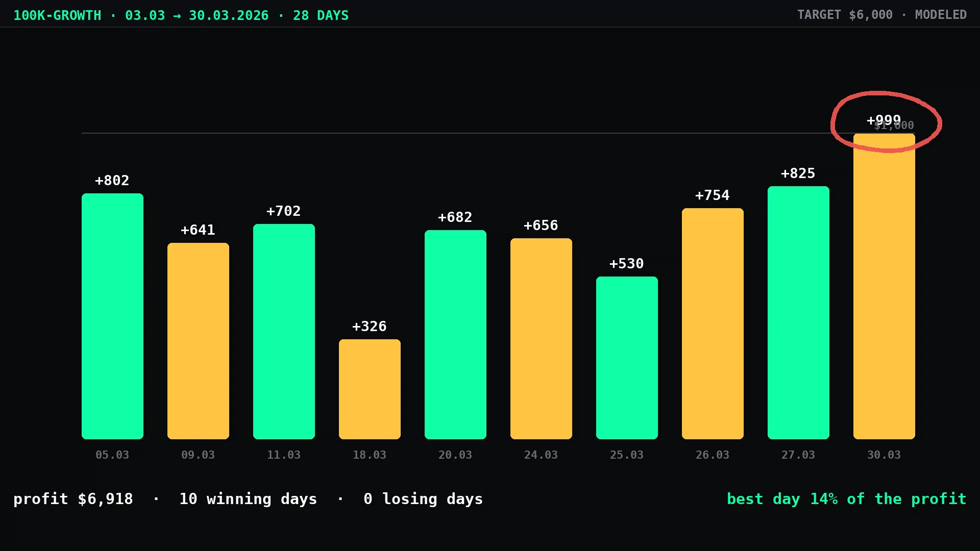The image size is (980, 551).
Task: Click the 05.03 date label
Action: click(112, 455)
